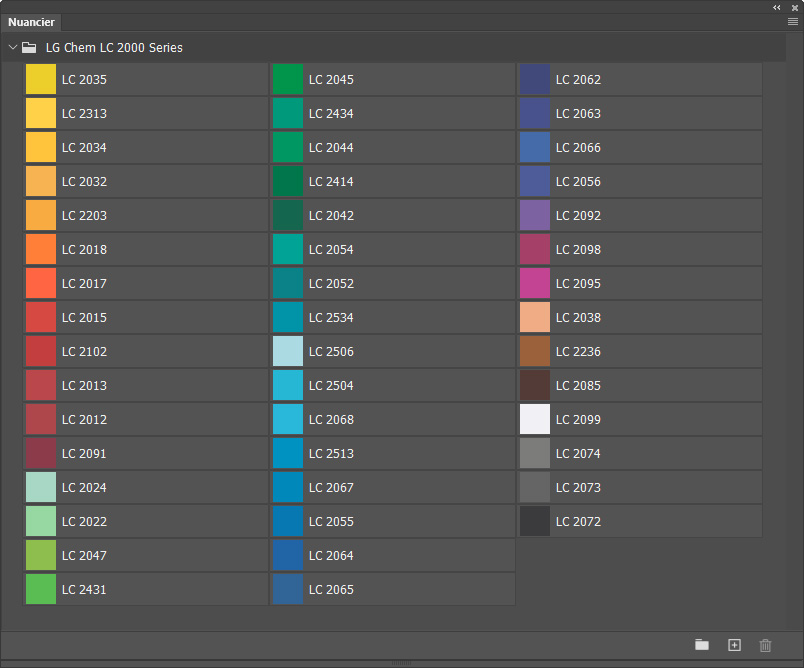Pick the LC 2065 swatch
The image size is (804, 668).
(x=288, y=589)
